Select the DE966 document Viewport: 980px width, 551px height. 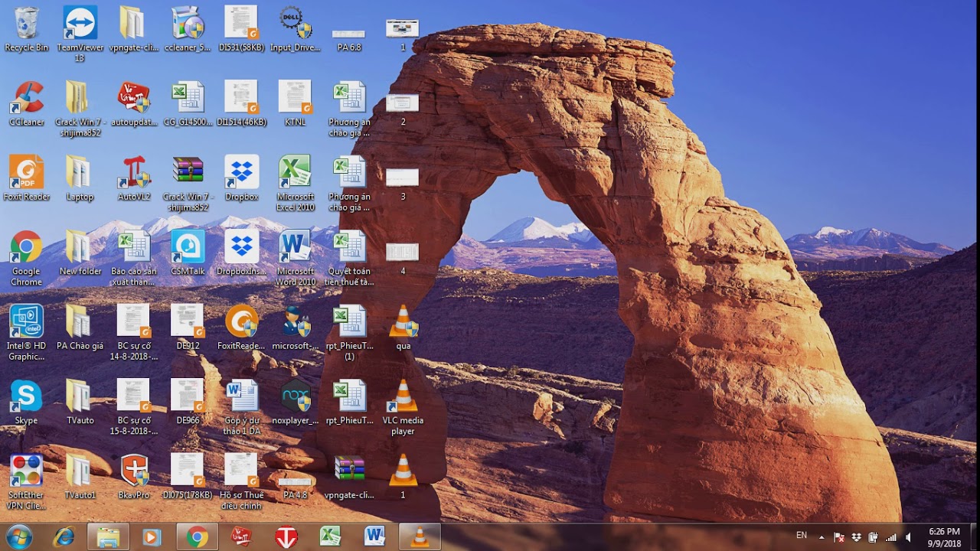click(188, 403)
